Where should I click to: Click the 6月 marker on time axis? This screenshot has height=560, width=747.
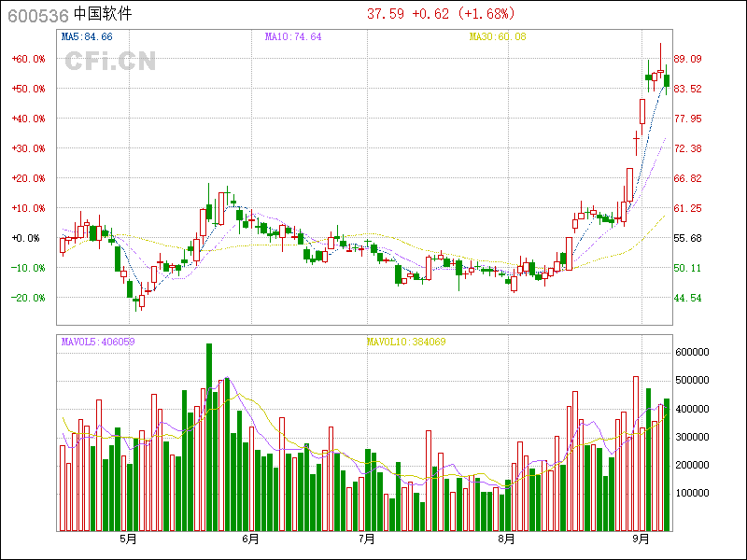coord(249,539)
